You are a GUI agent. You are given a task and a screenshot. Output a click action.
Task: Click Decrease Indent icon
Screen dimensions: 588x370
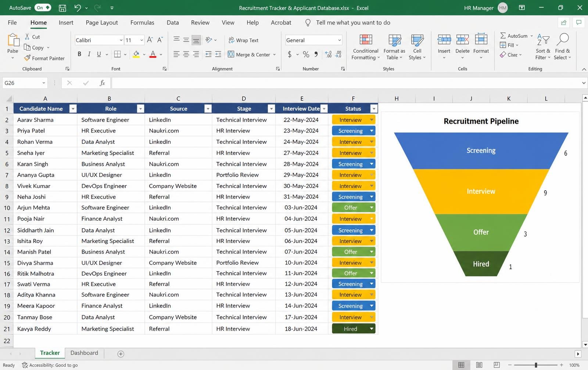[208, 54]
